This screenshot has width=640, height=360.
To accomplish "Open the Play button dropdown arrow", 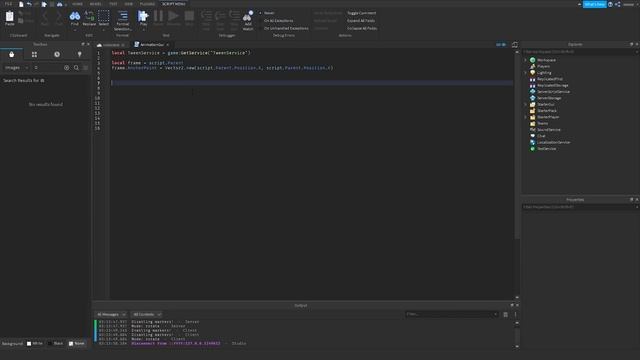I will click(x=143, y=29).
